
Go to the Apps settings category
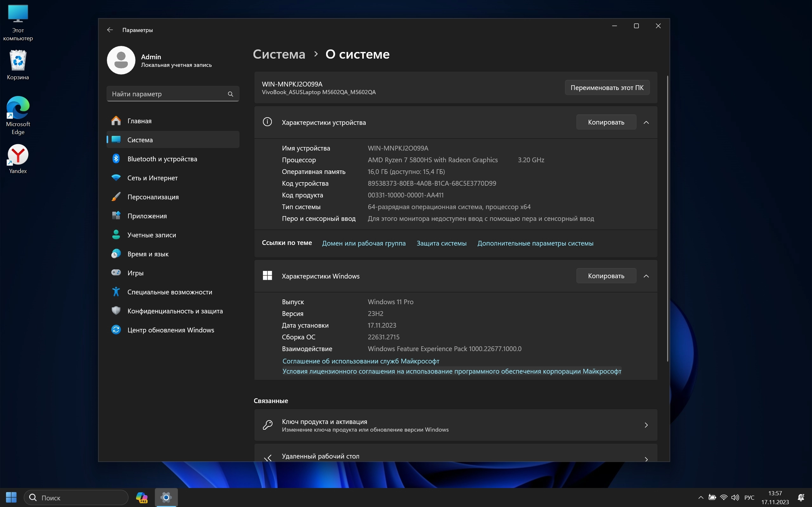(147, 216)
